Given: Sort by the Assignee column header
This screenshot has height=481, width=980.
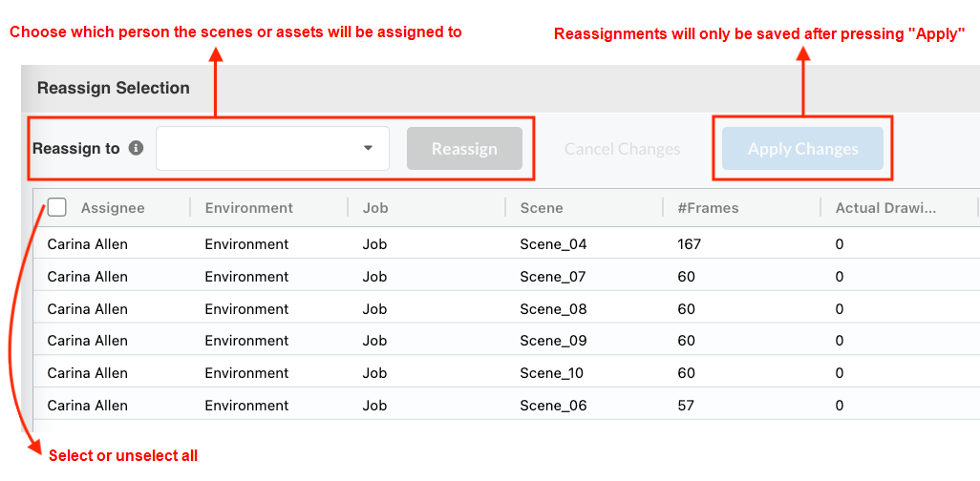Looking at the screenshot, I should 113,208.
